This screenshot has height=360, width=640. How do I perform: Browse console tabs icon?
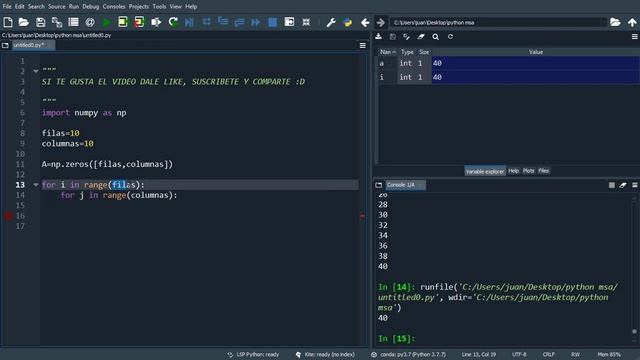tap(378, 185)
